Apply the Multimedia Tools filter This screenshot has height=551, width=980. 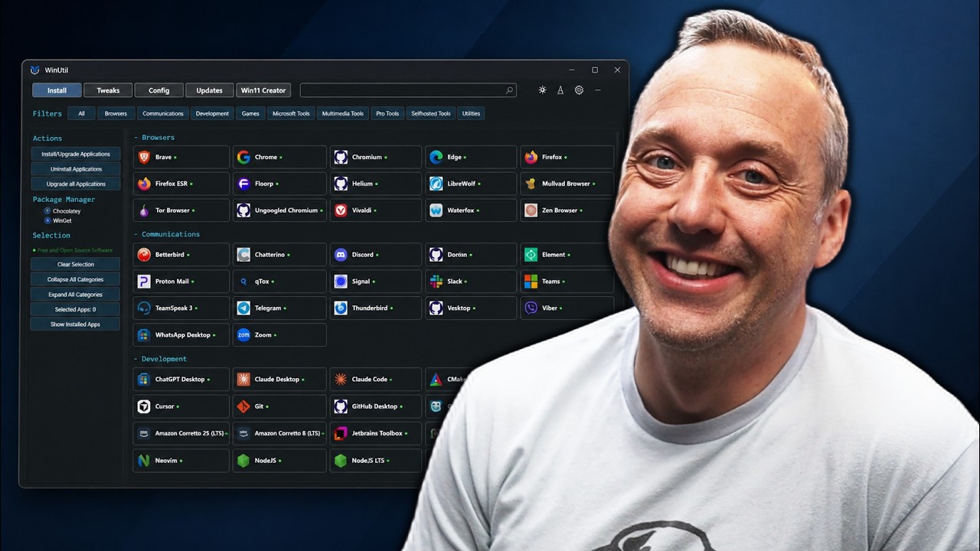pos(343,113)
